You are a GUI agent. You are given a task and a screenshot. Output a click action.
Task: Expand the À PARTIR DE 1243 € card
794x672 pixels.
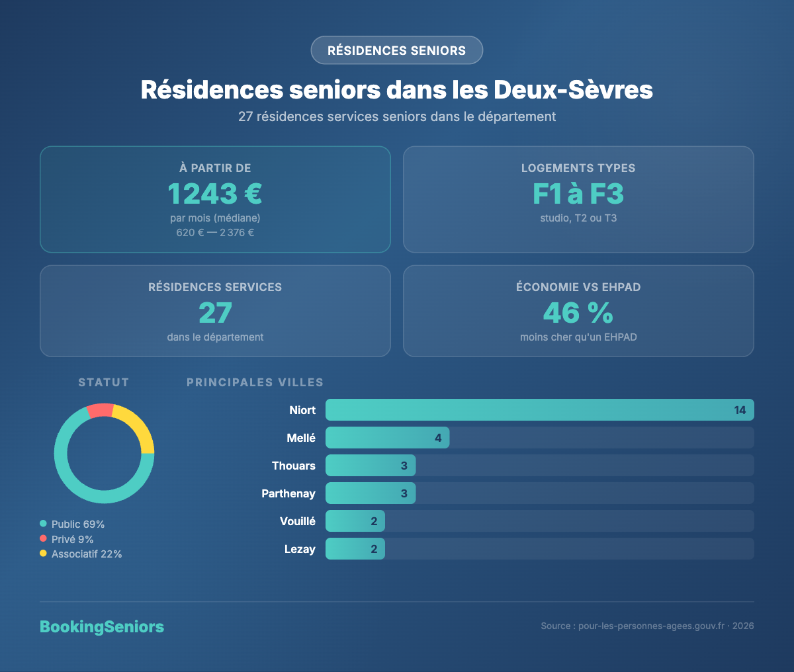click(x=215, y=199)
